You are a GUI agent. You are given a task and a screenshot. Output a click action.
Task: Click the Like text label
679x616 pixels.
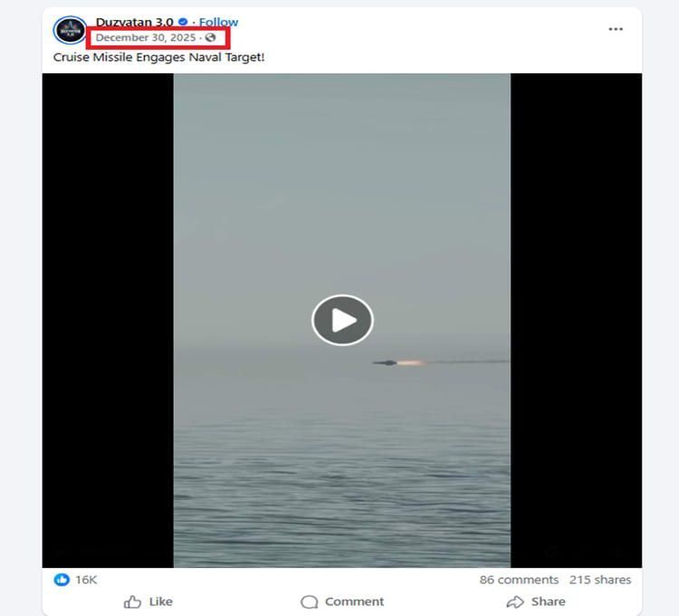[x=160, y=602]
